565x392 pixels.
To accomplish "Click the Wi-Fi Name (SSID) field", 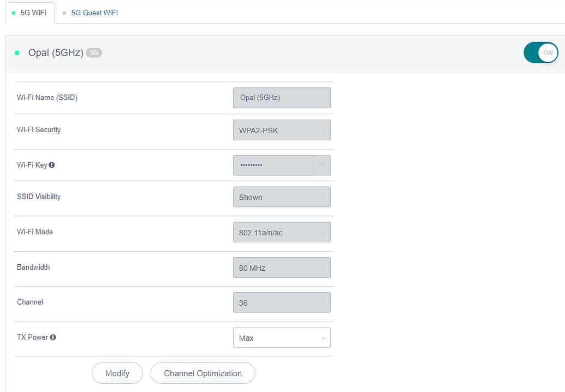I will tap(282, 98).
